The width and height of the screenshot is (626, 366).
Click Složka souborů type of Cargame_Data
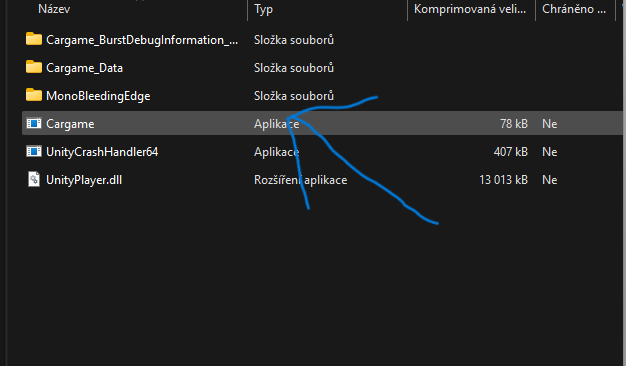294,68
